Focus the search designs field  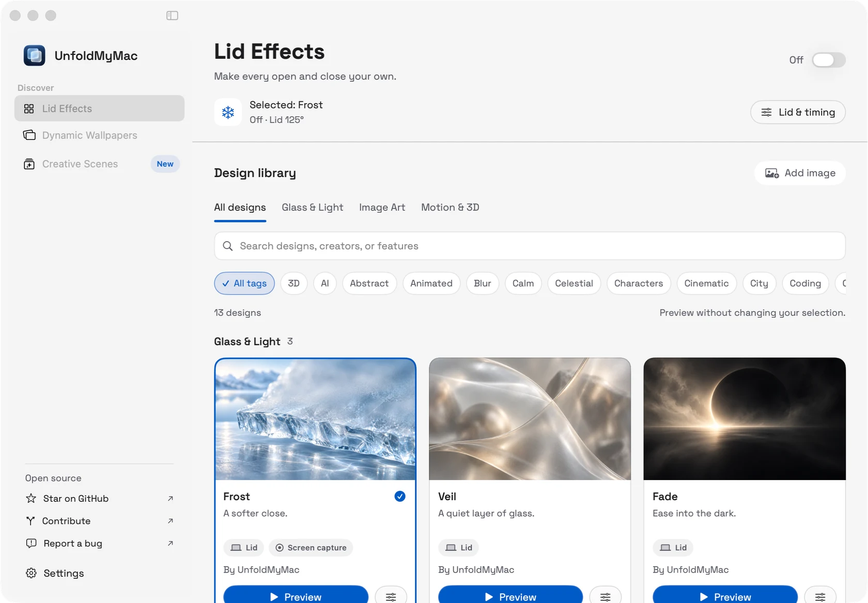[530, 246]
